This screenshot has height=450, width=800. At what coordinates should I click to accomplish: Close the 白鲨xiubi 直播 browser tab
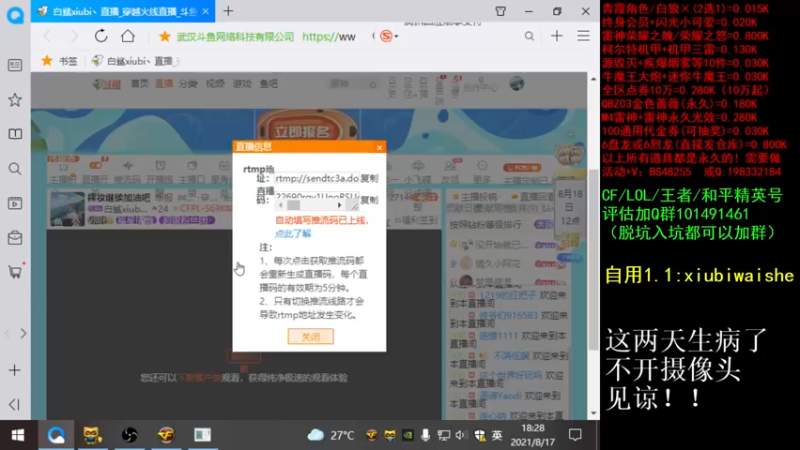(x=206, y=11)
